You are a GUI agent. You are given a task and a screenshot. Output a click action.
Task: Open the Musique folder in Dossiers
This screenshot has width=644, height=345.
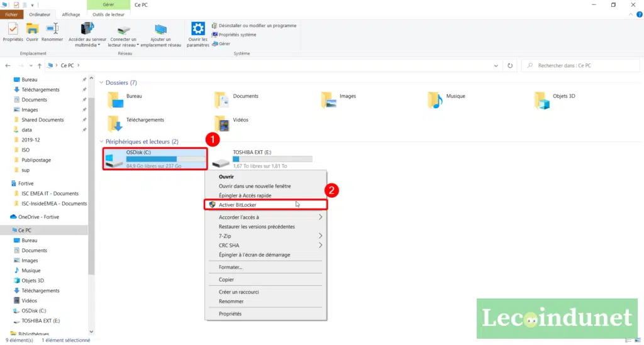[446, 100]
